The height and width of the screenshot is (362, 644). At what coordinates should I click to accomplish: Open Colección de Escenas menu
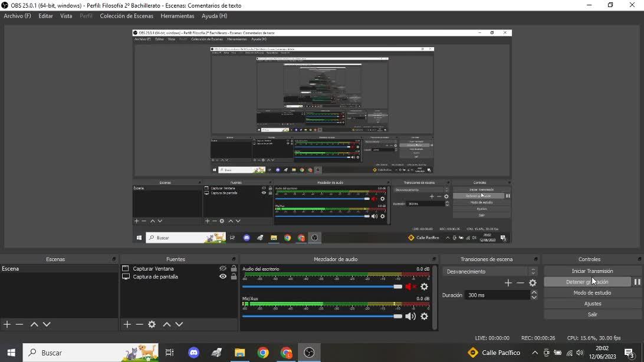point(126,16)
